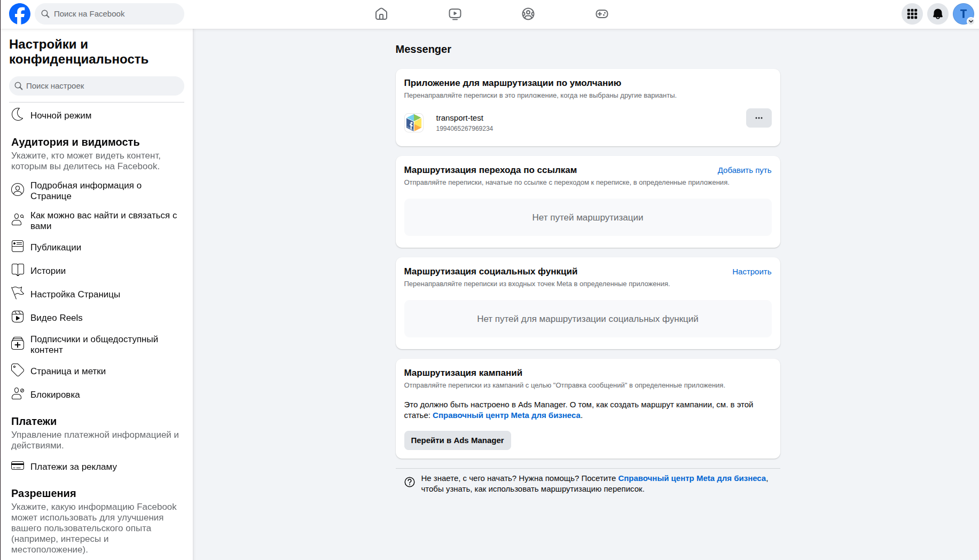Open Подробная информация о Странице
This screenshot has width=979, height=560.
click(x=97, y=191)
